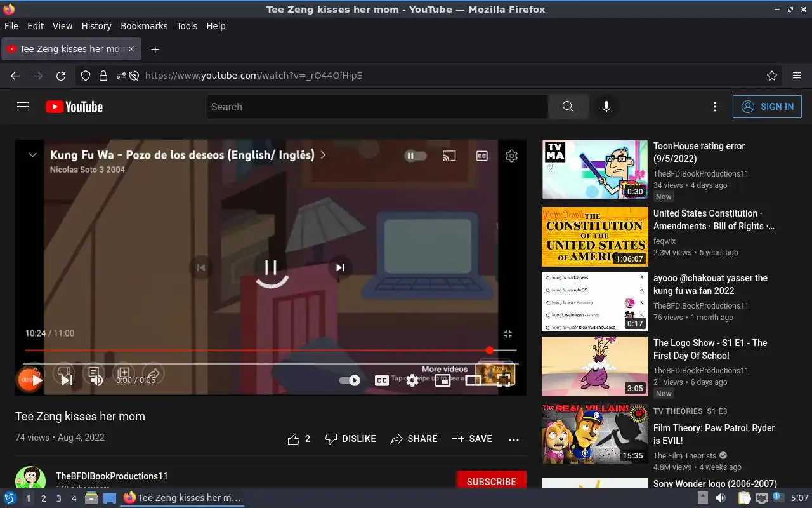Open a new browser tab with plus
812x508 pixels.
tap(155, 49)
